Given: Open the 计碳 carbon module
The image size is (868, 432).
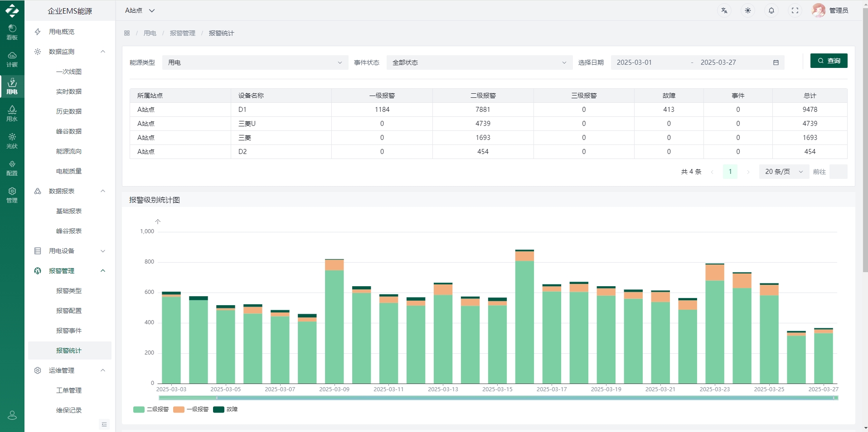Looking at the screenshot, I should click(x=12, y=59).
